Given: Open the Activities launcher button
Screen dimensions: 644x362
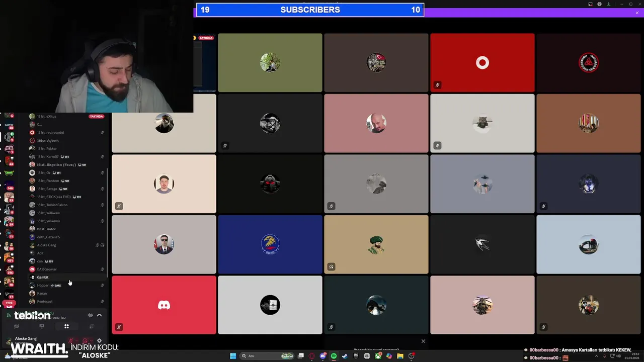Looking at the screenshot, I should 66,326.
